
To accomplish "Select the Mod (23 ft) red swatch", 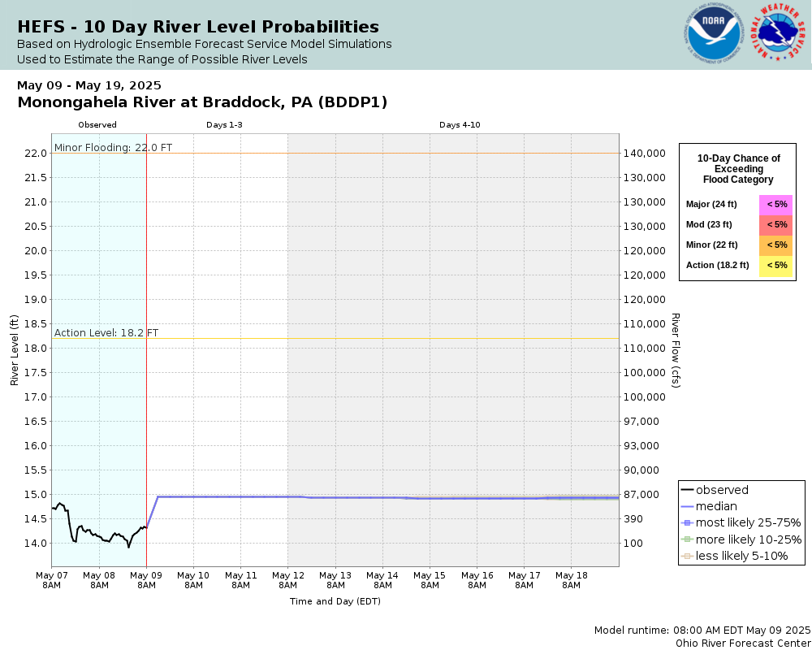I will [775, 225].
